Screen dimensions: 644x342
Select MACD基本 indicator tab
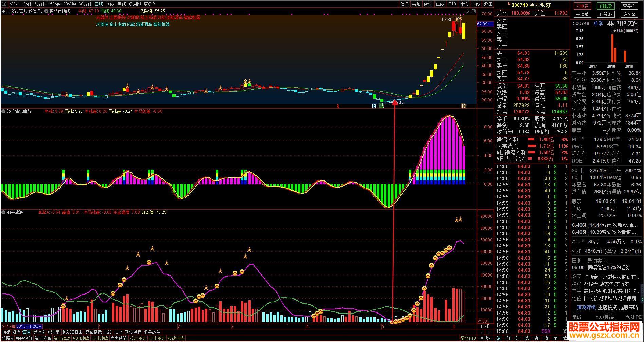[73, 332]
